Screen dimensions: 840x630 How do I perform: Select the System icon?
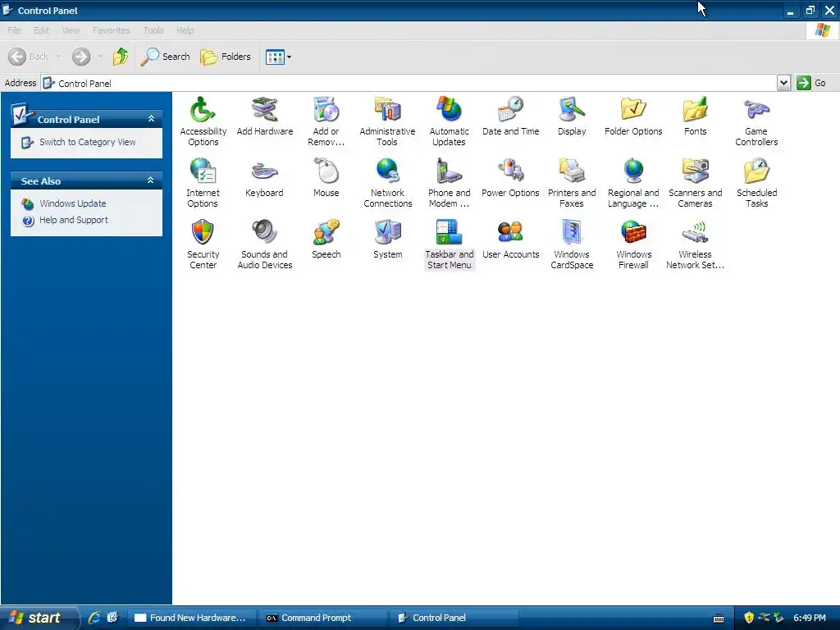387,240
